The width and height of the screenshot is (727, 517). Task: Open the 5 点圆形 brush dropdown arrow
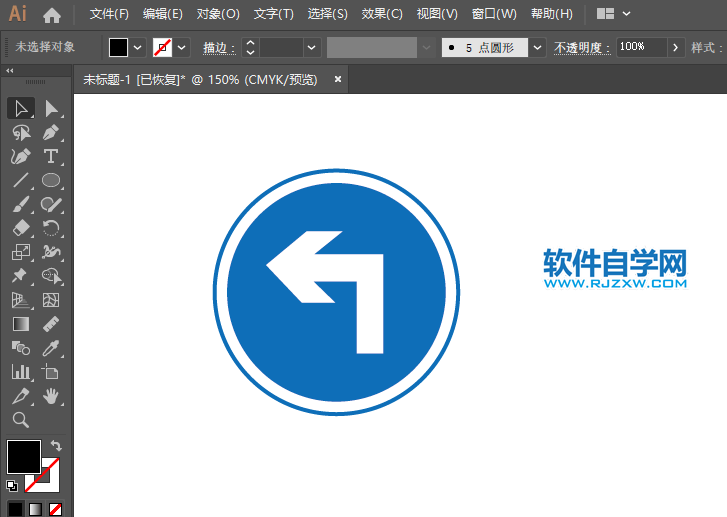point(537,47)
